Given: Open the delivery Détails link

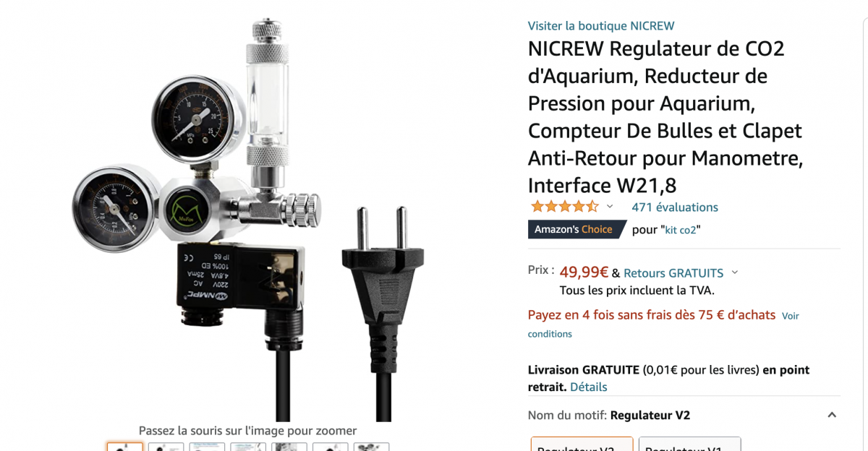Looking at the screenshot, I should tap(589, 387).
